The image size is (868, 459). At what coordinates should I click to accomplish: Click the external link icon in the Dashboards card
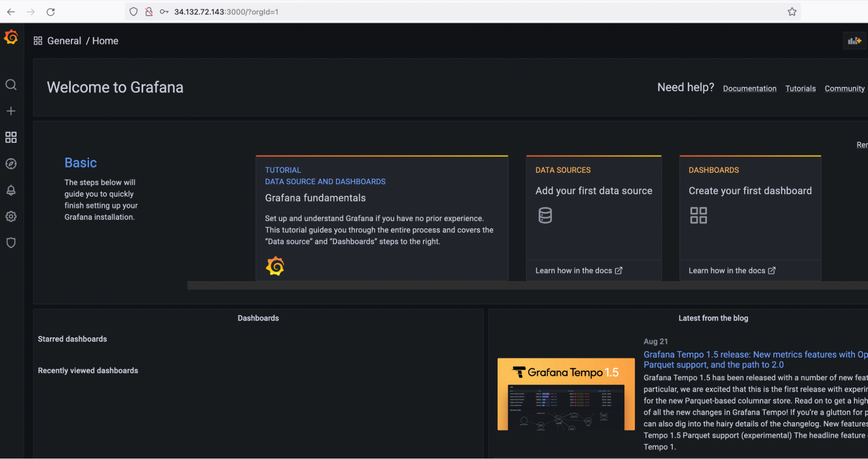(772, 271)
